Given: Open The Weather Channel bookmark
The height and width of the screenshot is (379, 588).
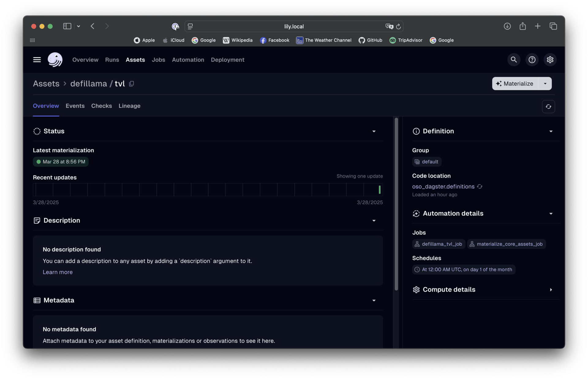Looking at the screenshot, I should pyautogui.click(x=324, y=40).
